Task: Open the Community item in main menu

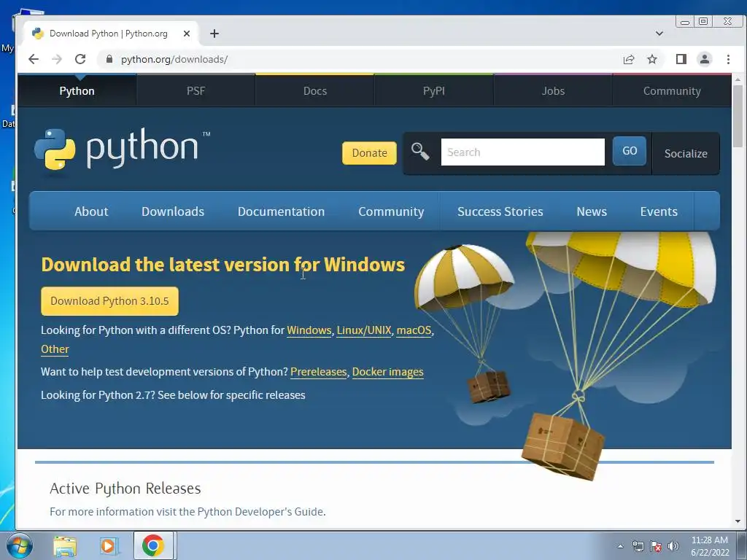Action: coord(391,211)
